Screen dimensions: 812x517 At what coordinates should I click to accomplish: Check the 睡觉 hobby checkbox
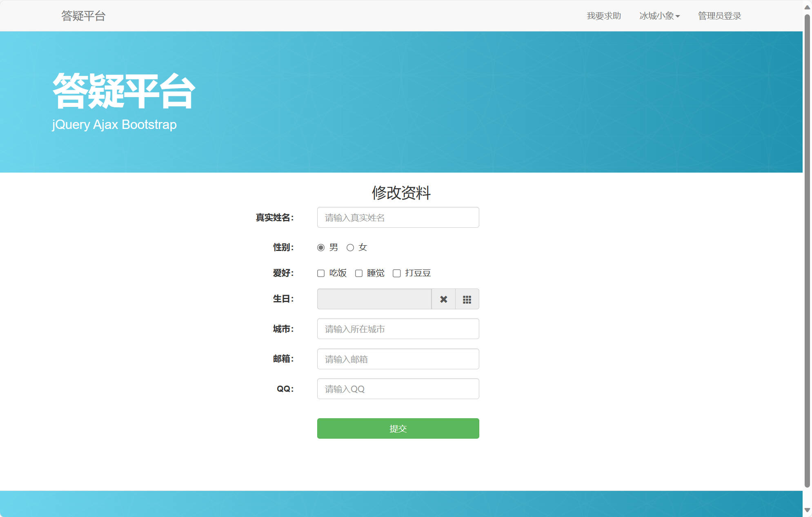coord(358,273)
